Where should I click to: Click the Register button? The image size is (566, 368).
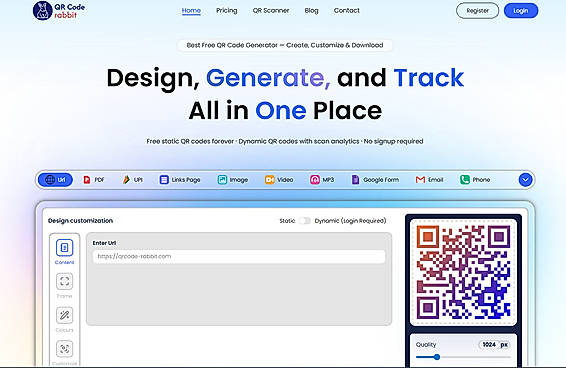[477, 11]
